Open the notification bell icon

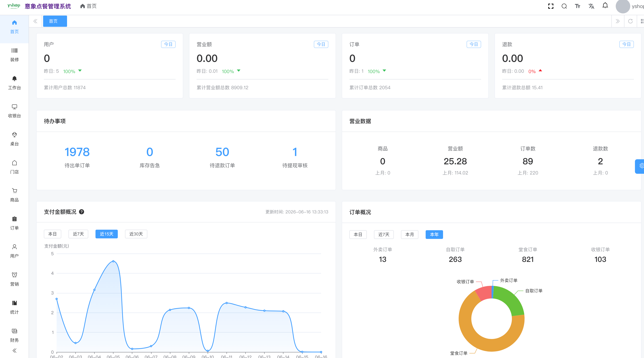point(605,6)
